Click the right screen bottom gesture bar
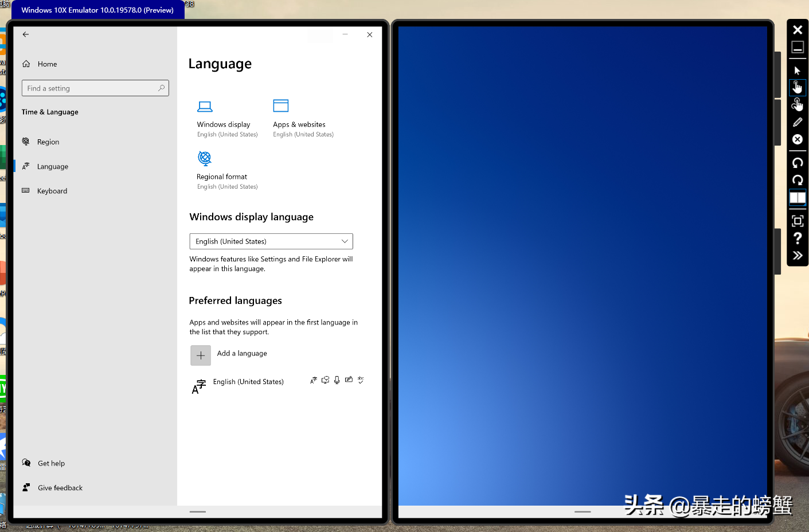The height and width of the screenshot is (532, 809). pos(583,511)
